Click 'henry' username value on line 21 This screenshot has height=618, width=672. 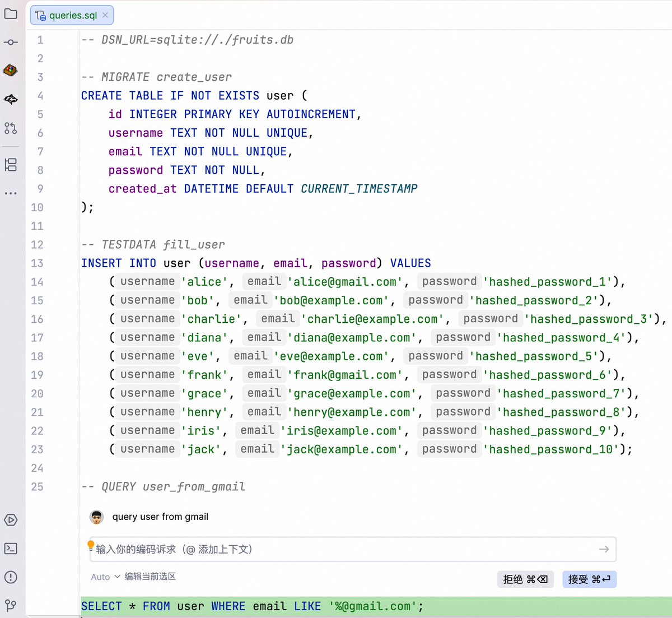point(204,412)
